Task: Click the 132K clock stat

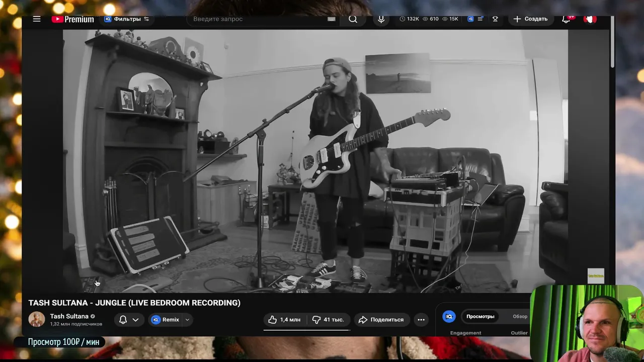Action: click(409, 19)
